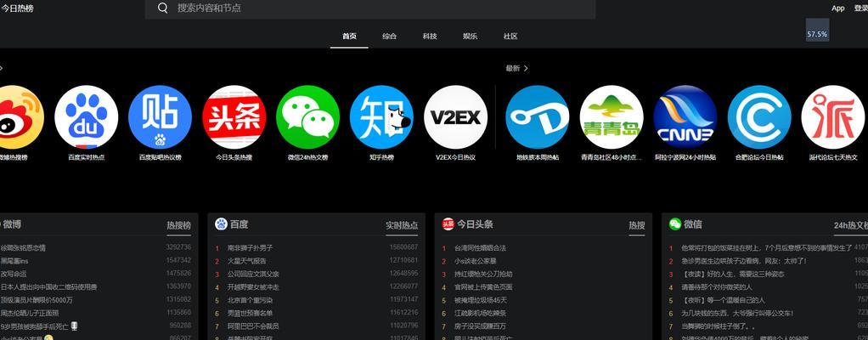This screenshot has height=340, width=868.
Task: Open the red 派 forum round icon
Action: pyautogui.click(x=833, y=116)
